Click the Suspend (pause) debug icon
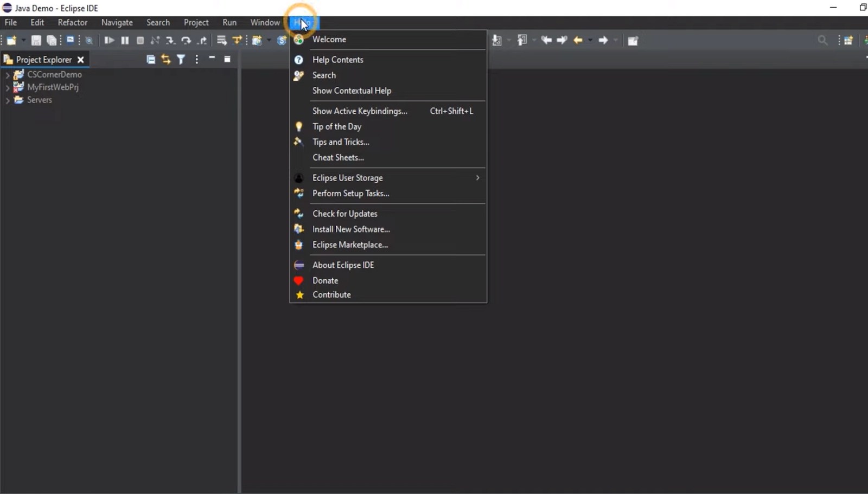The image size is (868, 494). pos(125,40)
